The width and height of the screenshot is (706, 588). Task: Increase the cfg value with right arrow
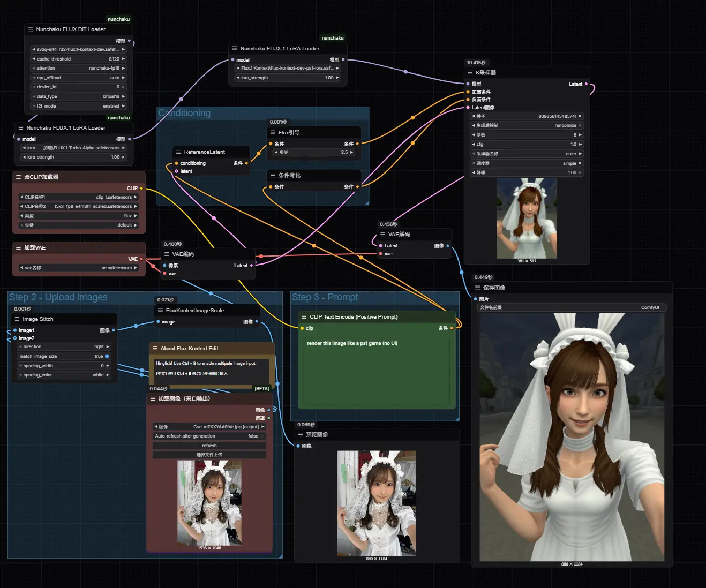pyautogui.click(x=580, y=145)
